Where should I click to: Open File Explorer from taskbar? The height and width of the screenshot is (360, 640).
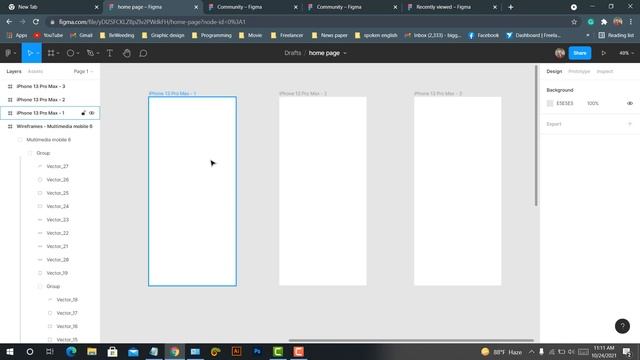point(92,351)
